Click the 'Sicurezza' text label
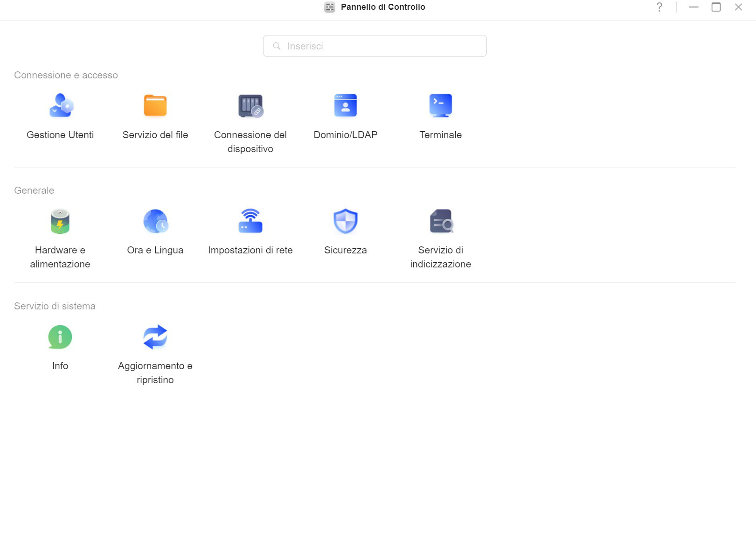Image resolution: width=756 pixels, height=546 pixels. pyautogui.click(x=346, y=250)
